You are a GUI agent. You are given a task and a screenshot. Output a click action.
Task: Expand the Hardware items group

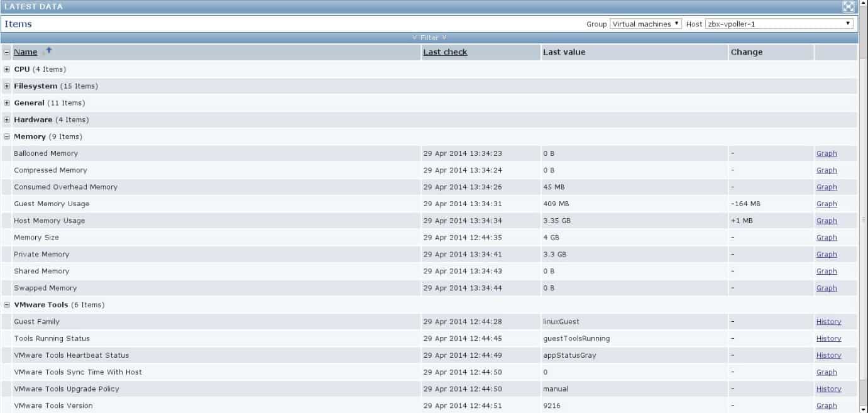point(7,120)
